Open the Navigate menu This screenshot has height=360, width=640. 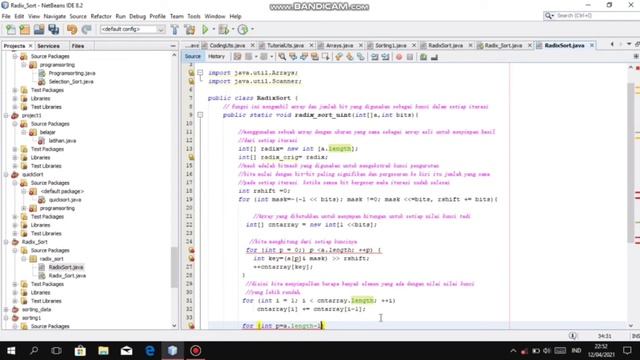pos(55,16)
